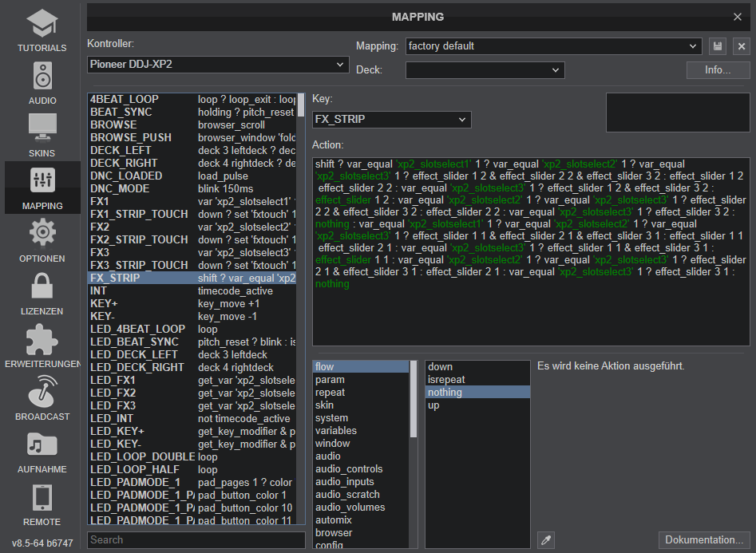Delete mapping with X icon beside save
Screen dimensions: 756x553
point(742,46)
